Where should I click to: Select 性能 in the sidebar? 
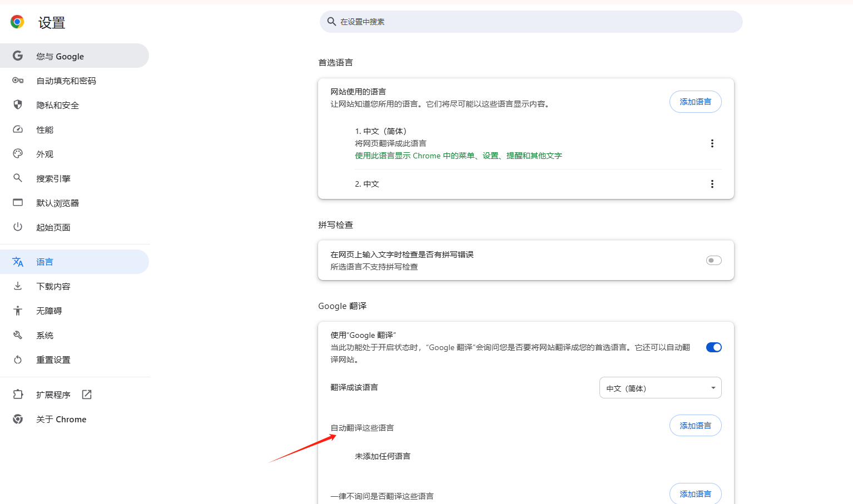75,129
